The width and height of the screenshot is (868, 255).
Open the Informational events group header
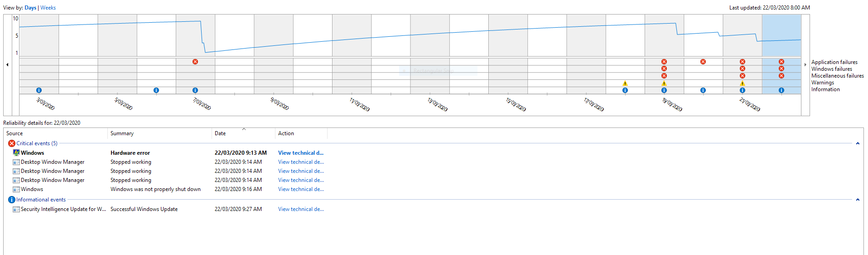[41, 200]
